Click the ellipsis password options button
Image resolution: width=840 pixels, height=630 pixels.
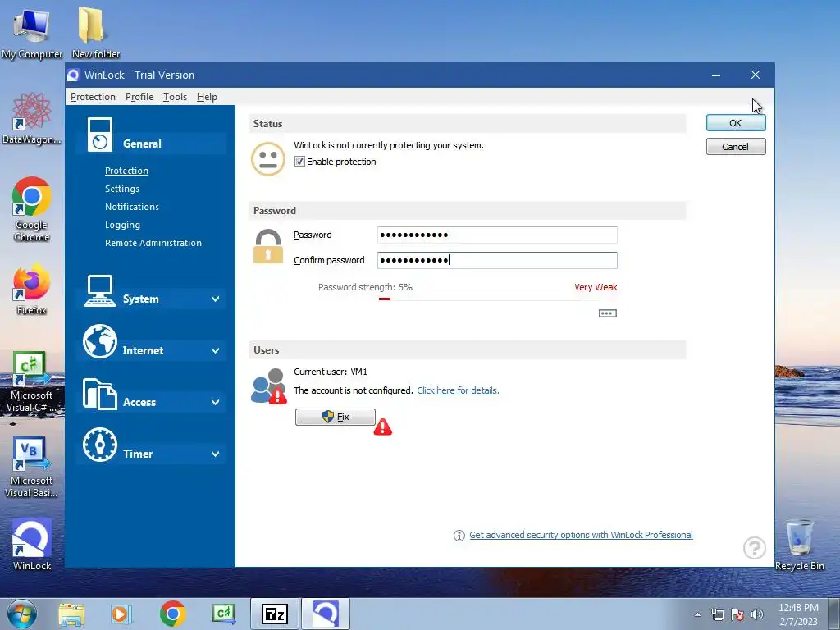tap(608, 313)
